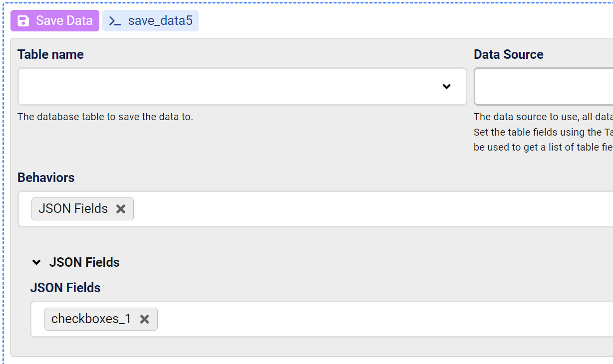
Task: Click the Data Source label
Action: click(x=508, y=54)
